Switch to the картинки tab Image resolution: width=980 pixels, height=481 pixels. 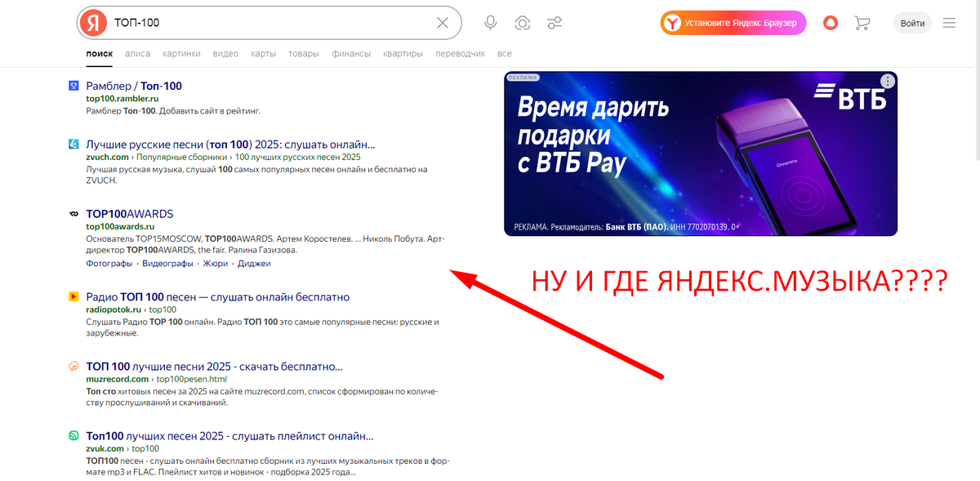pos(181,53)
